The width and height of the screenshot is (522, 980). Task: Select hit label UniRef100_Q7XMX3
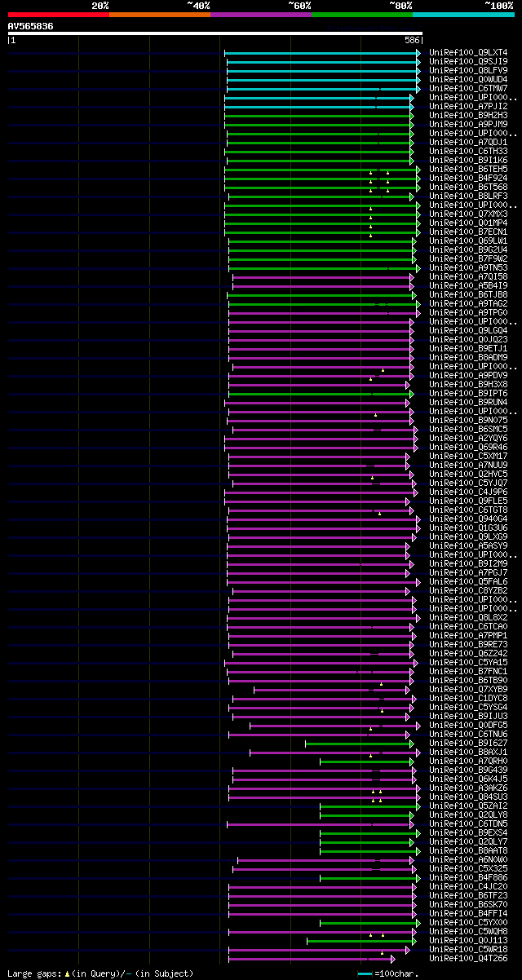[x=468, y=214]
